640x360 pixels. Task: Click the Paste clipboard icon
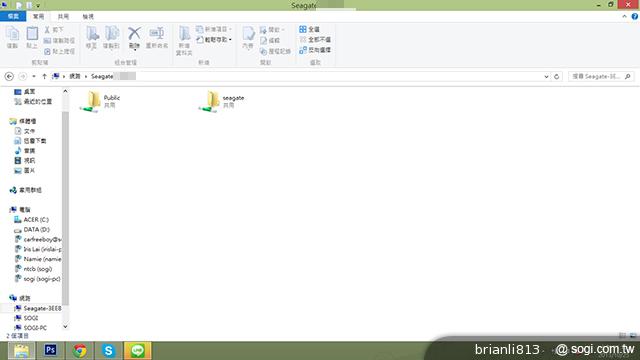pos(32,34)
